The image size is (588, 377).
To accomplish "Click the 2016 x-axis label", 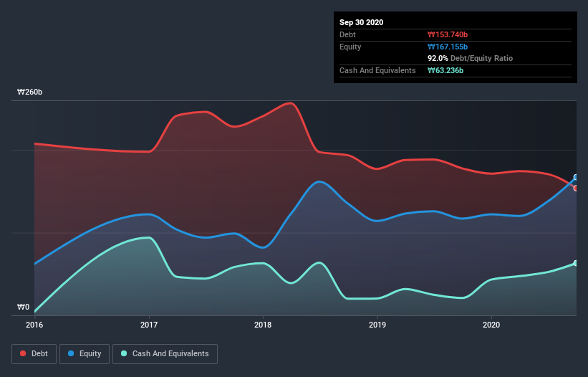I will (34, 325).
